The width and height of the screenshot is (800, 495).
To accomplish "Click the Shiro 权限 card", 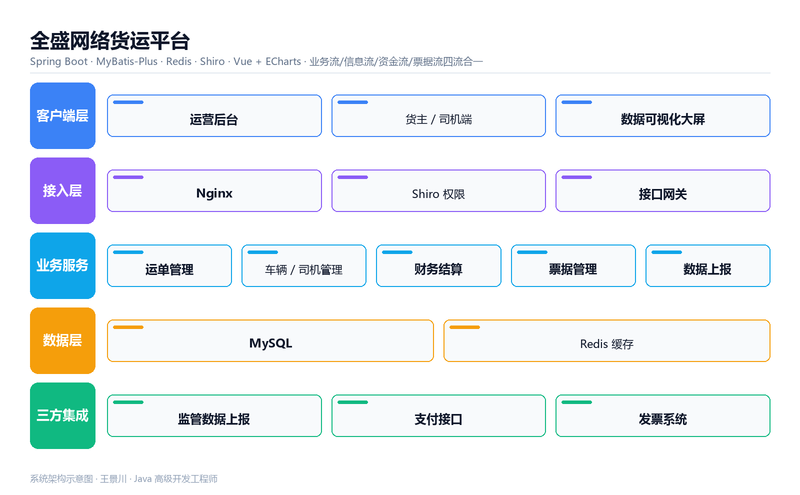I will (x=439, y=191).
